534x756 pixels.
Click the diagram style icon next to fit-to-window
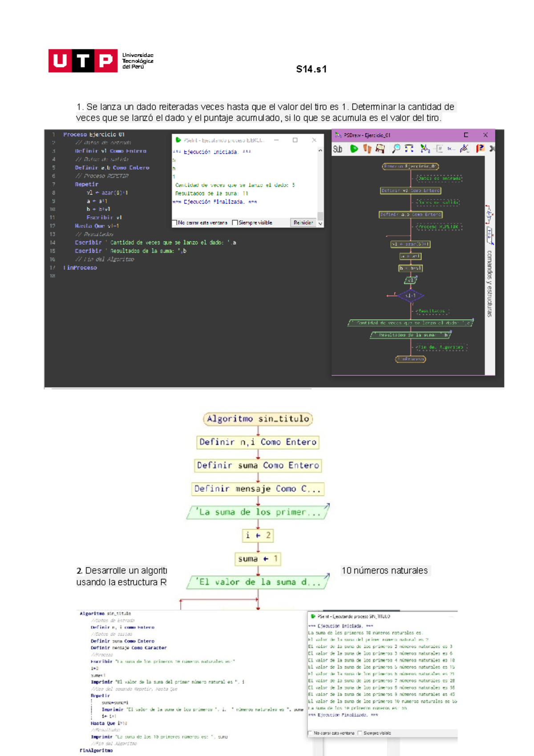(x=425, y=149)
